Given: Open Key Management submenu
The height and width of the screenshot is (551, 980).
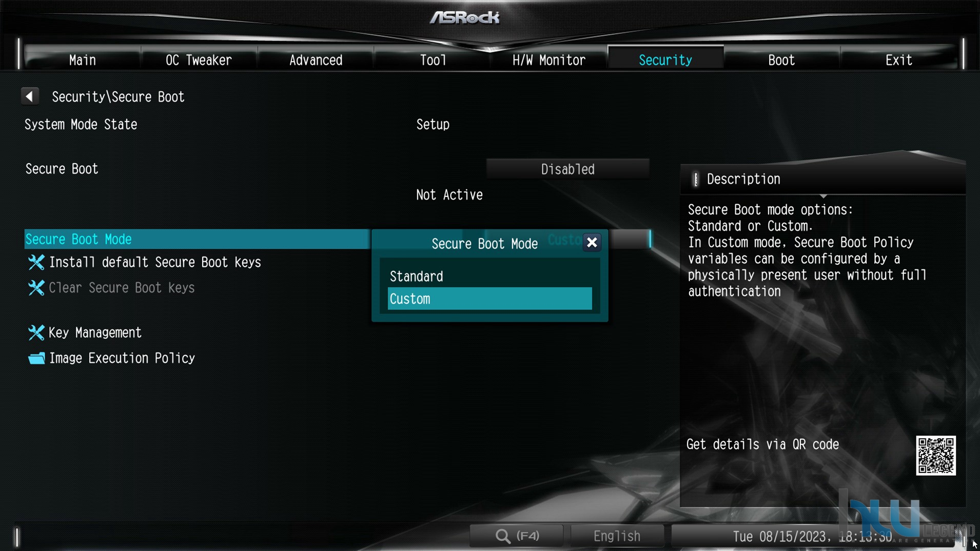Looking at the screenshot, I should (x=95, y=332).
